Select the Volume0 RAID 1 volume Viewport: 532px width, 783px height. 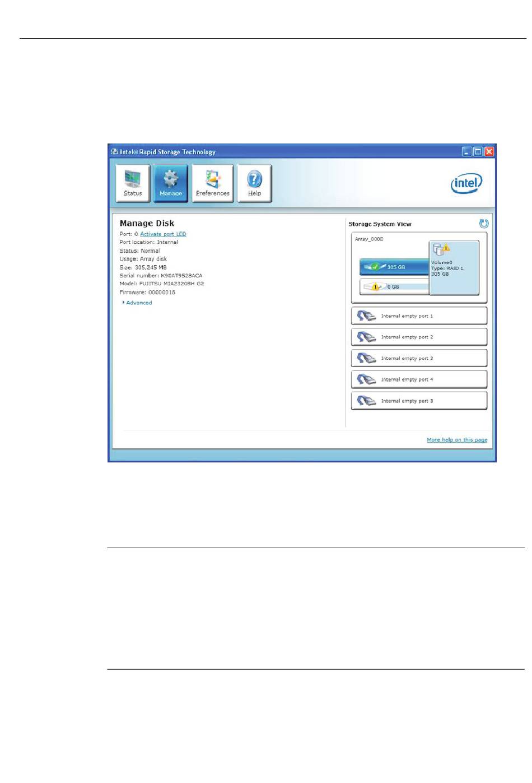point(454,267)
